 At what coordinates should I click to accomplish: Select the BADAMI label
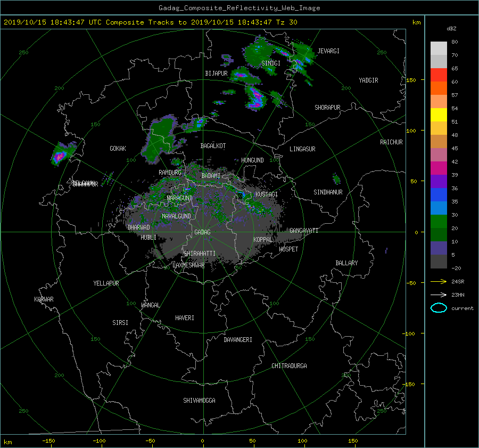tap(211, 176)
